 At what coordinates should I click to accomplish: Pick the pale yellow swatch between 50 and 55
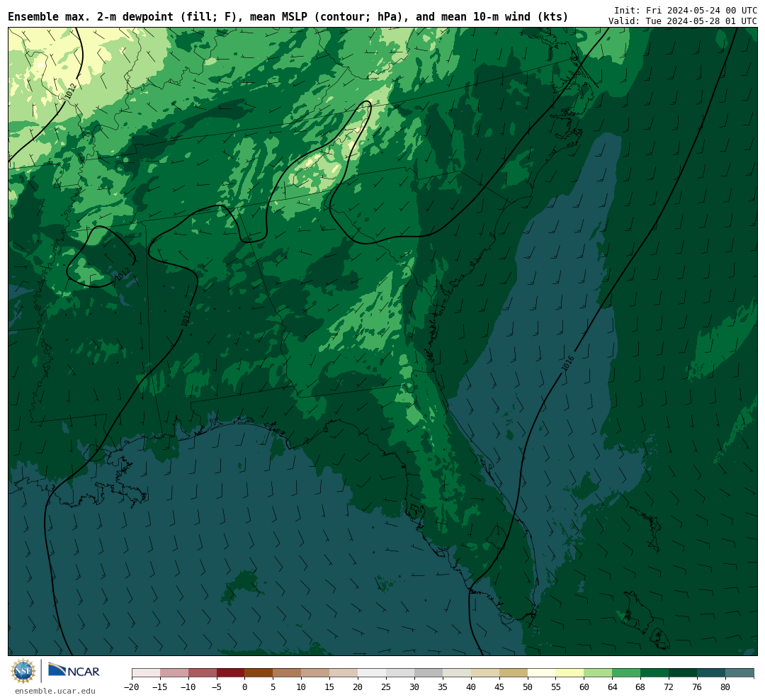pyautogui.click(x=542, y=673)
